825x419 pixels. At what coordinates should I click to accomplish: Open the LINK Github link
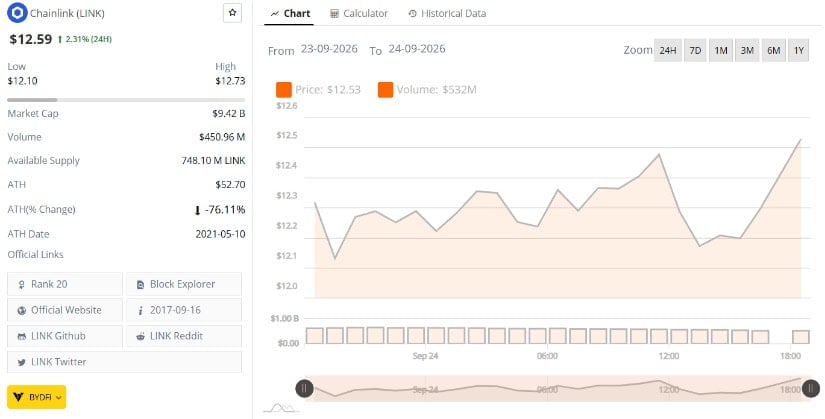point(65,336)
